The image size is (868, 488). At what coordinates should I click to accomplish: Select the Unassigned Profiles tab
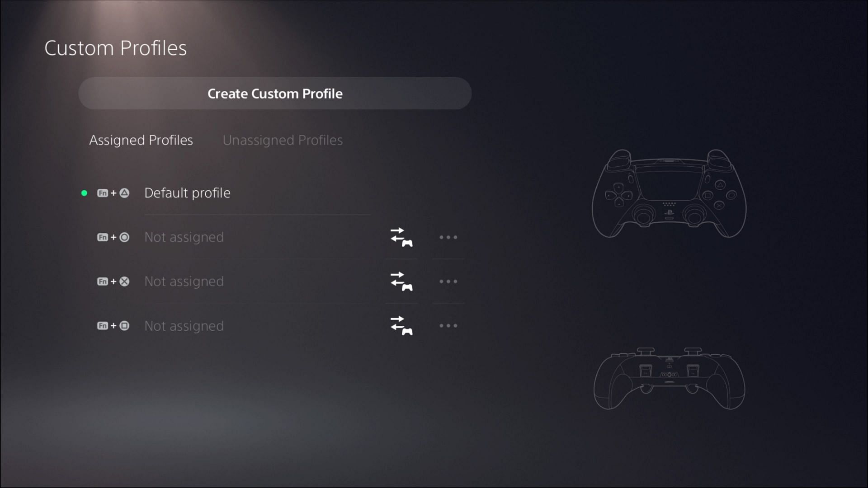(283, 140)
